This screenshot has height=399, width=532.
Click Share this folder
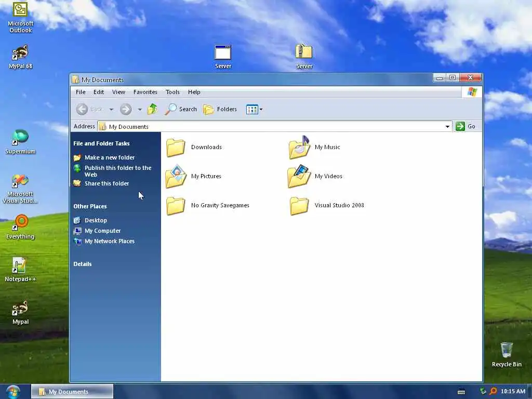coord(101,183)
